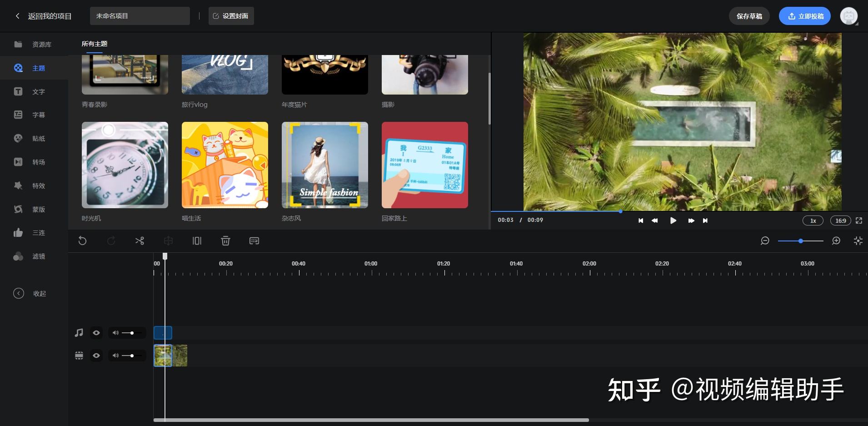Select 喵生活 theme thumbnail

click(x=225, y=165)
